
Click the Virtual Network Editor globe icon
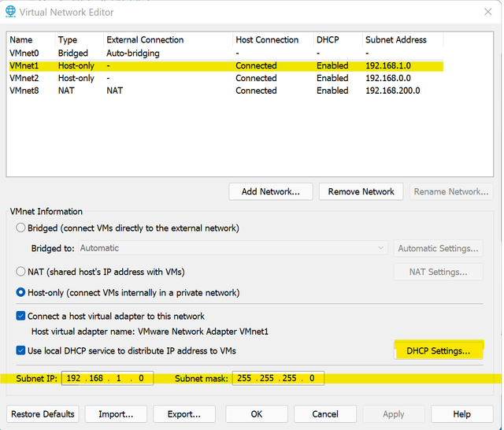(x=10, y=11)
